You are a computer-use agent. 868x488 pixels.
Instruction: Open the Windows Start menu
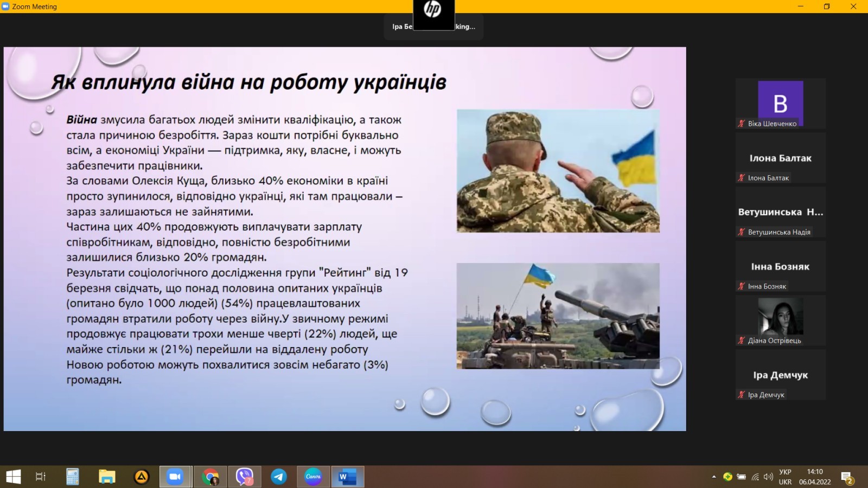(13, 477)
